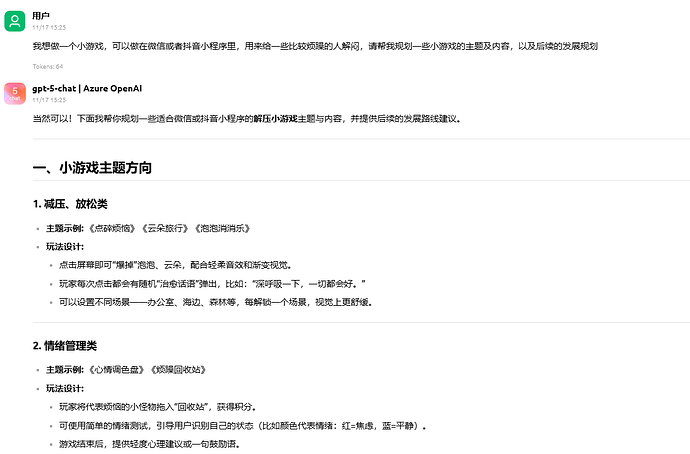Click the 用户 sender name
The height and width of the screenshot is (454, 690).
41,15
